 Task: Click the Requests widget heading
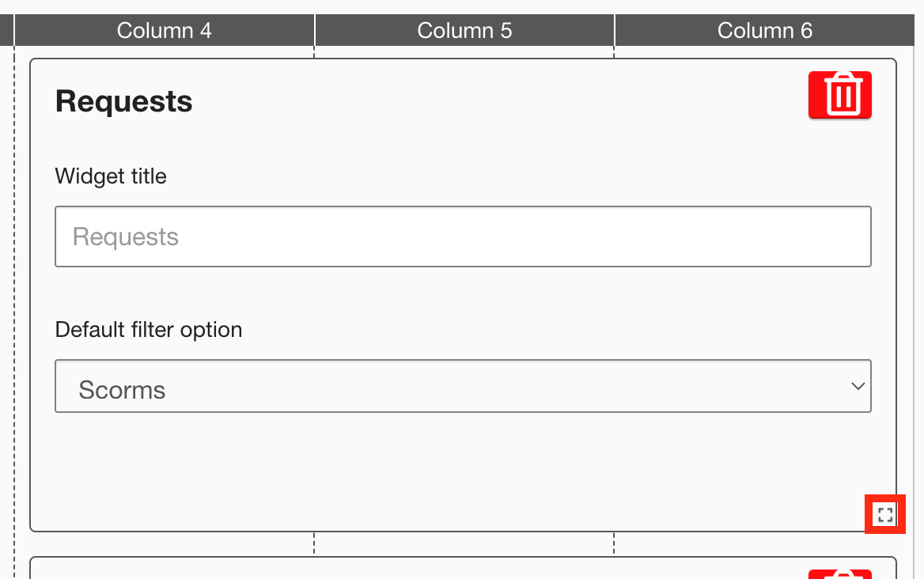pos(124,101)
